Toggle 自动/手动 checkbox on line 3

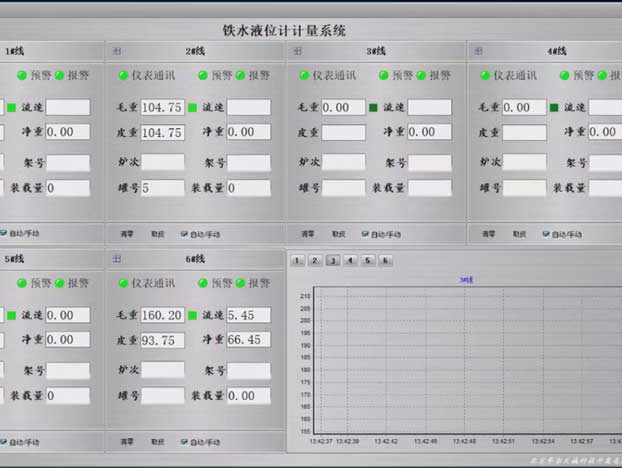click(365, 234)
